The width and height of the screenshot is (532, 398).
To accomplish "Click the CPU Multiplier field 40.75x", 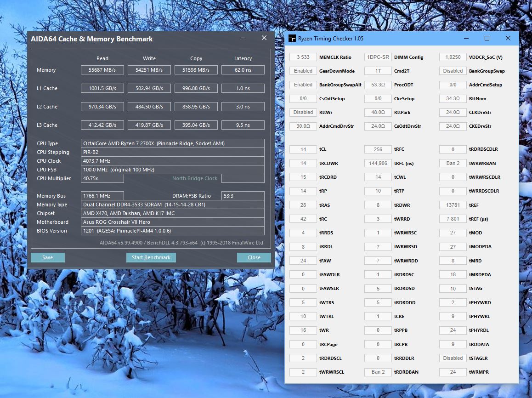I will point(102,178).
